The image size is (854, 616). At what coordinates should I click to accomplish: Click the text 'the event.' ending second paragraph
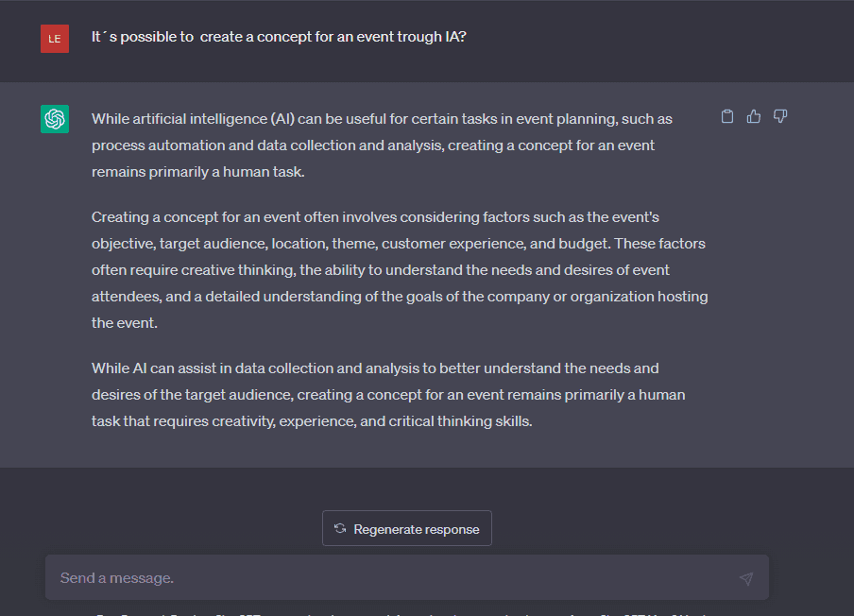click(x=125, y=323)
